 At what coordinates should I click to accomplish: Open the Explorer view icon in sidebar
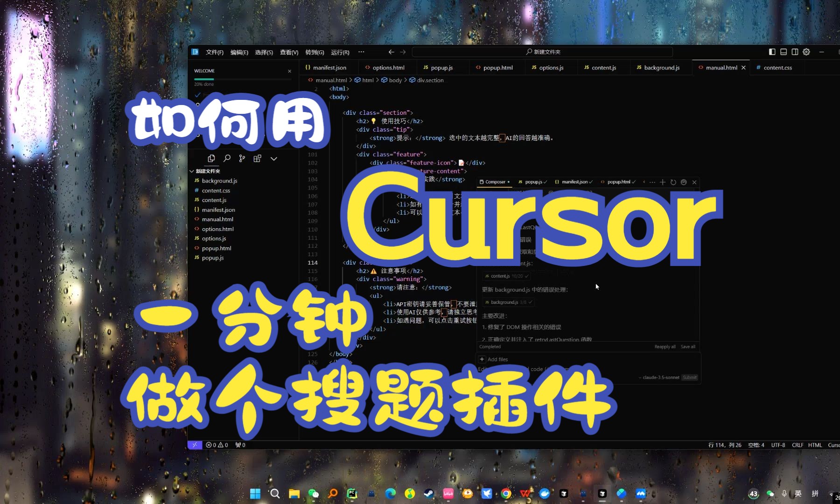coord(211,159)
